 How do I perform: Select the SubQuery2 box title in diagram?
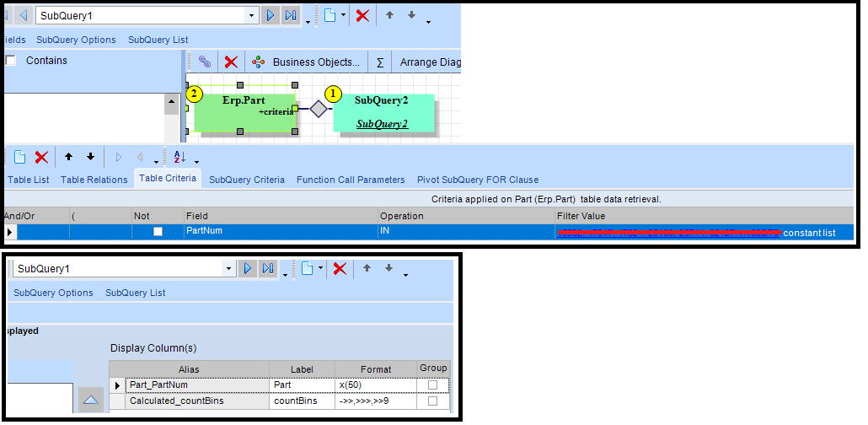[381, 100]
